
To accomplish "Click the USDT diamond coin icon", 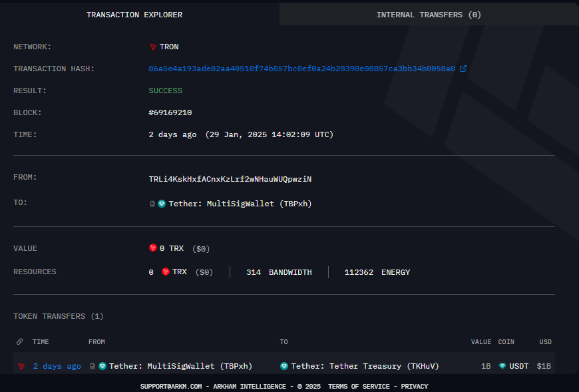I will point(502,366).
